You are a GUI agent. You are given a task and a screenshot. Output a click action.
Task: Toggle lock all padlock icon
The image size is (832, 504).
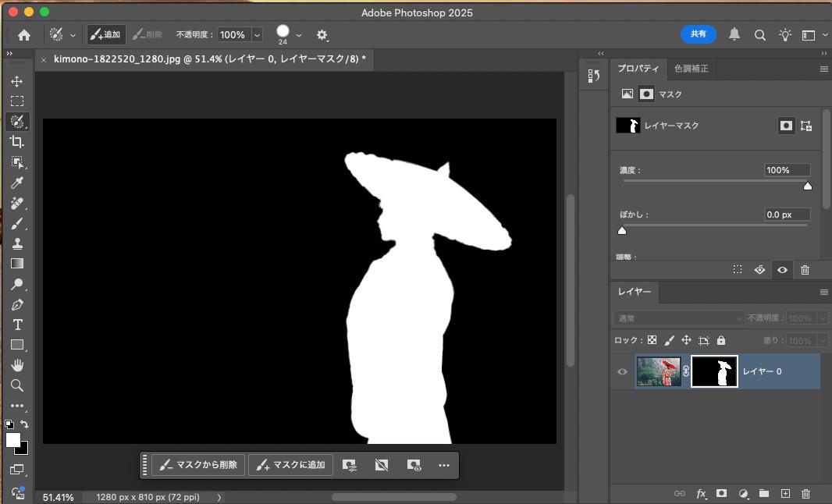coord(721,340)
